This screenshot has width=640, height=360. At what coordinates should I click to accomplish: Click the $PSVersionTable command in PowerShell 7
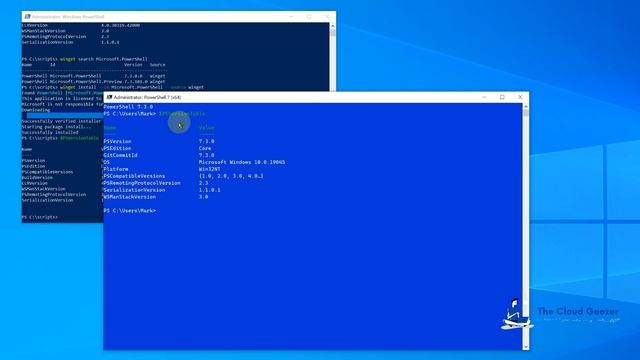click(182, 114)
